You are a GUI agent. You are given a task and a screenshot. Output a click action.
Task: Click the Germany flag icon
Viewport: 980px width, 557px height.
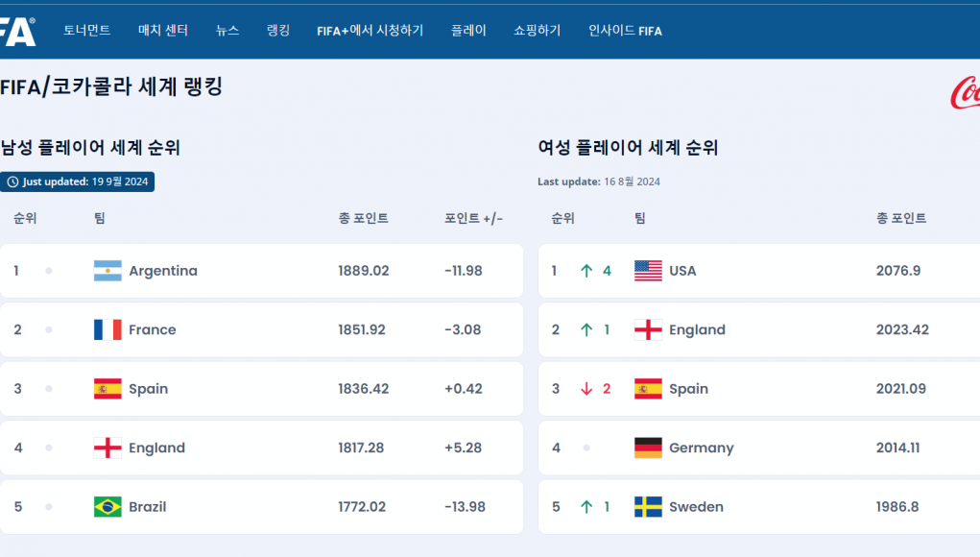648,448
